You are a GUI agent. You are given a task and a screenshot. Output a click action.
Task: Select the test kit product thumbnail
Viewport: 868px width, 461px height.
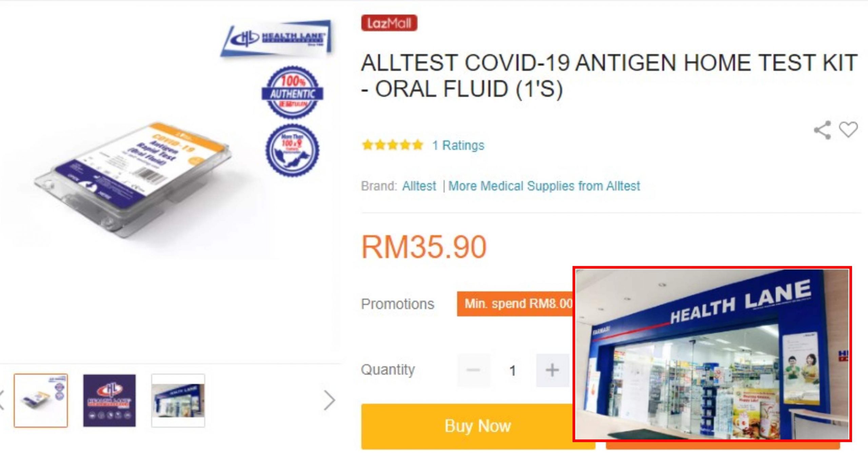(41, 400)
